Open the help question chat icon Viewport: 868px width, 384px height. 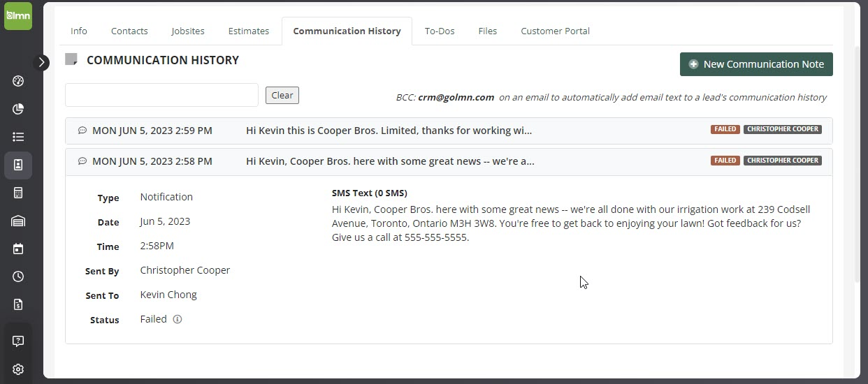coord(18,341)
